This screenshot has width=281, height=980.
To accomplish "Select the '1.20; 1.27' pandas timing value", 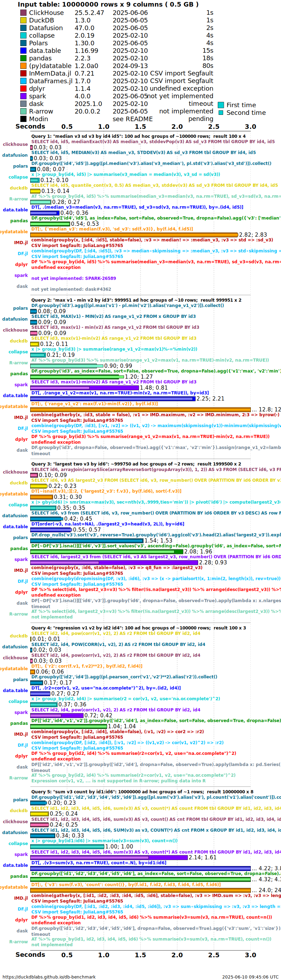I will coord(139,377).
